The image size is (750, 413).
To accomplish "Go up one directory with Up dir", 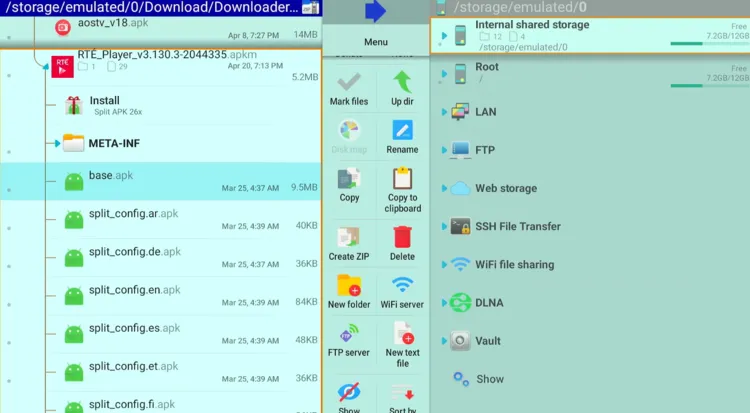I will (x=402, y=89).
